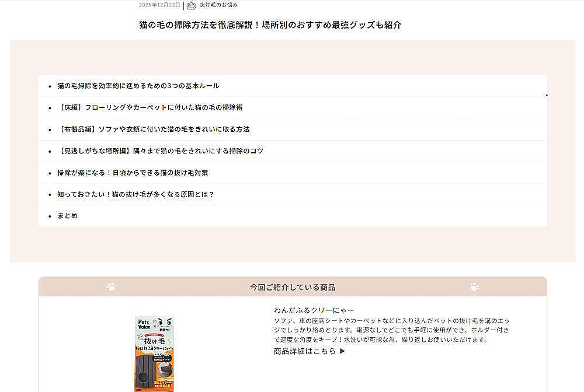Open the 【布製品編】 sofa and clothing section
Image resolution: width=584 pixels, height=392 pixels.
tap(154, 129)
